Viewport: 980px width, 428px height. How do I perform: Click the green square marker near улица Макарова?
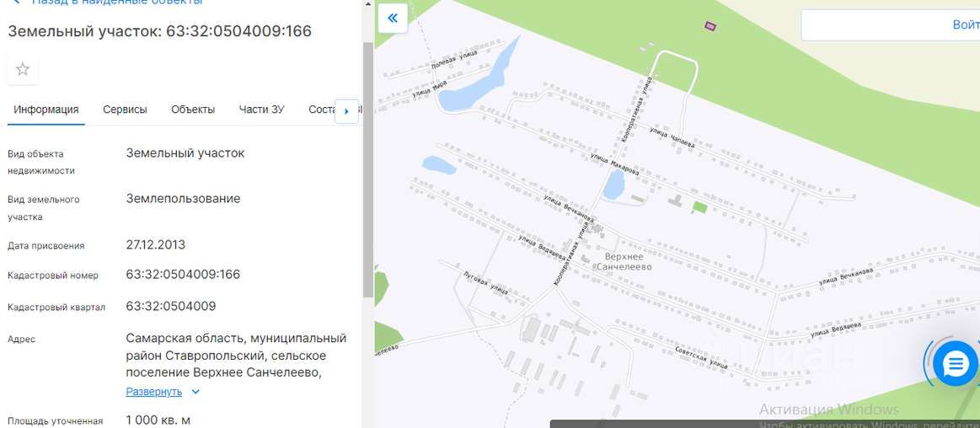tap(699, 207)
